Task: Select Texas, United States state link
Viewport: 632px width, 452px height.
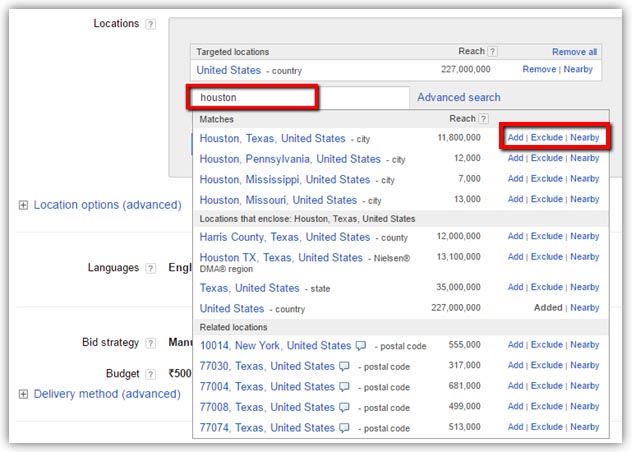Action: (249, 288)
